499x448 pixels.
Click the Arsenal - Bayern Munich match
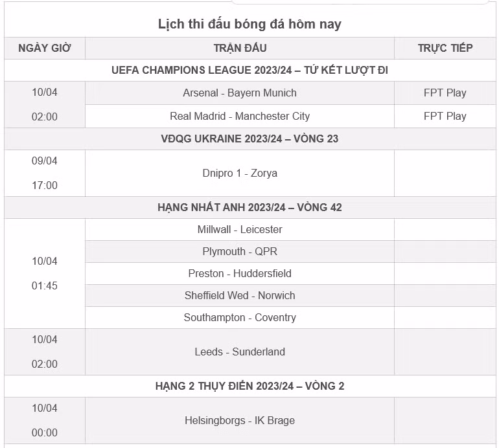[x=240, y=93]
